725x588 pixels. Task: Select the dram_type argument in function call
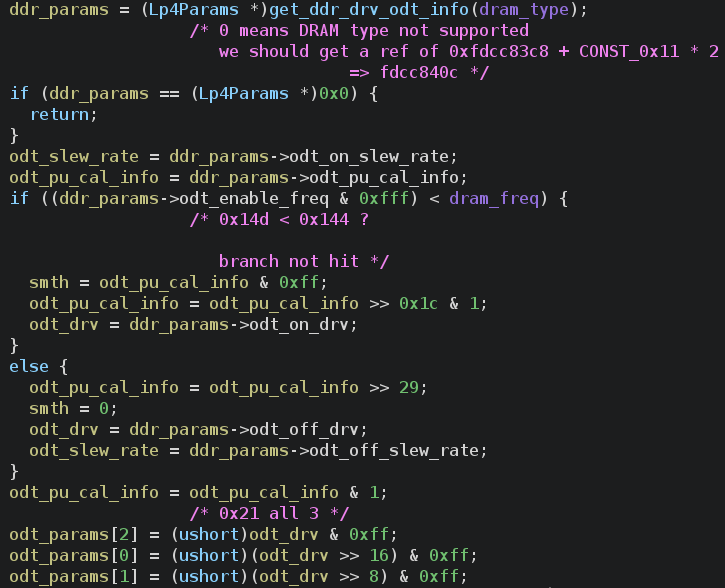coord(524,9)
